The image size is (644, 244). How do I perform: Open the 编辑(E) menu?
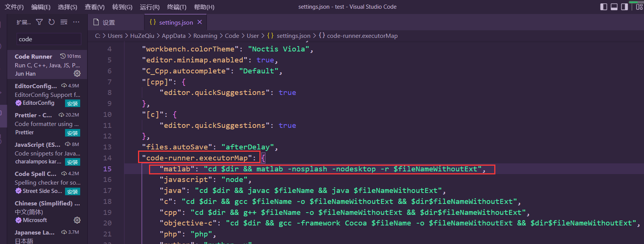tap(41, 7)
